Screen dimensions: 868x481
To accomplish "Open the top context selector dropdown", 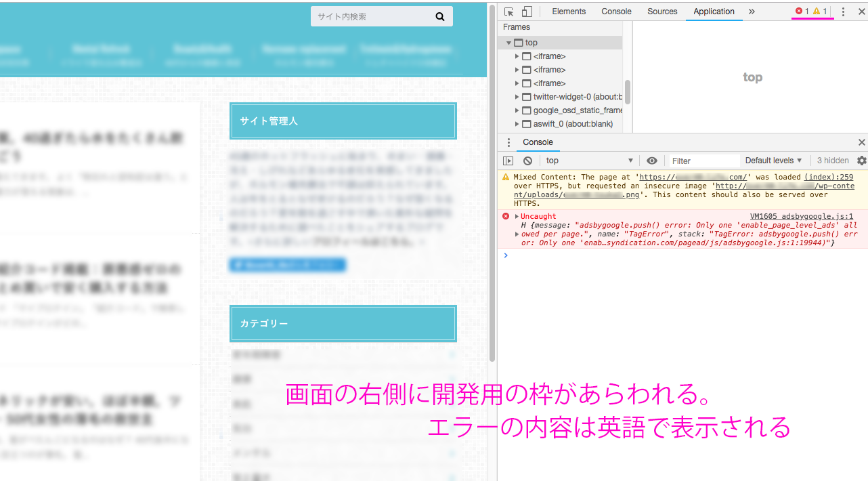I will pyautogui.click(x=589, y=161).
